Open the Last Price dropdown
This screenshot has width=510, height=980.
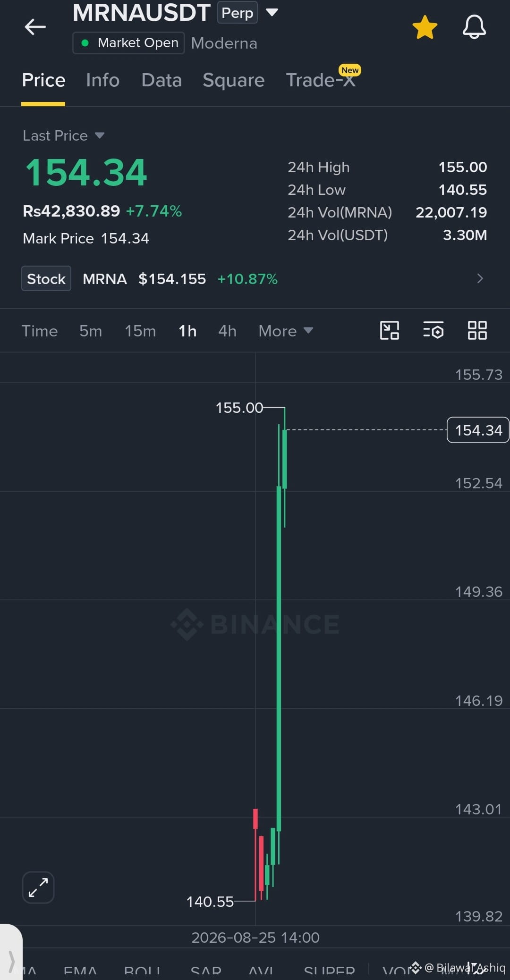(63, 136)
